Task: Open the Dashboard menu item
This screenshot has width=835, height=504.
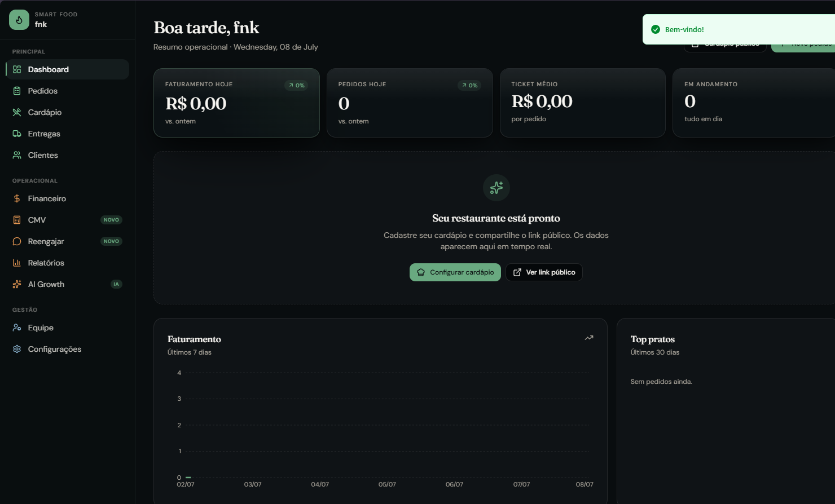Action: pos(67,69)
